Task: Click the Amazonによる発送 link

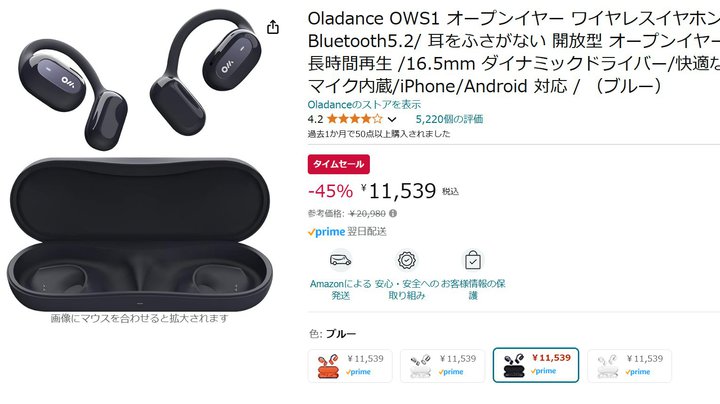Action: coord(340,289)
